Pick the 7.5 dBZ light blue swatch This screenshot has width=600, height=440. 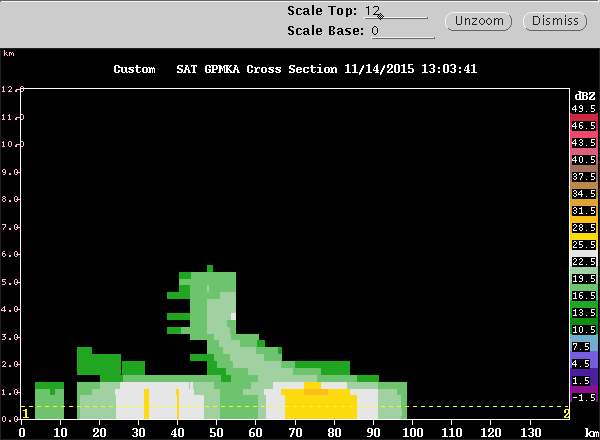click(584, 346)
